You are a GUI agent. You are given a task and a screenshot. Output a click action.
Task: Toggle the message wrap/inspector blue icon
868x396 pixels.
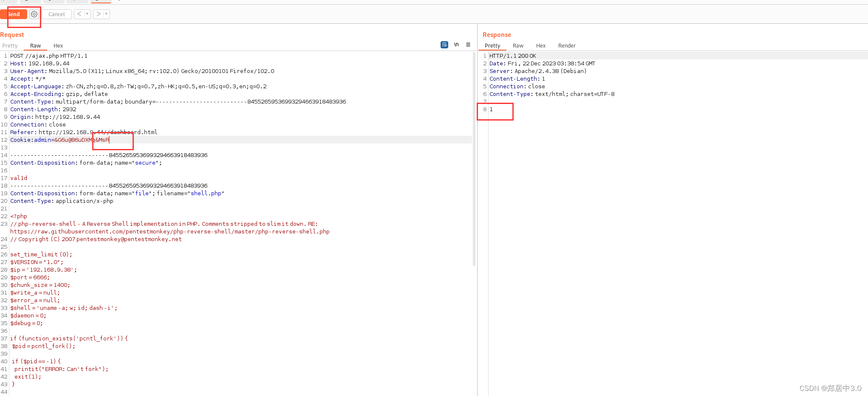(x=444, y=45)
